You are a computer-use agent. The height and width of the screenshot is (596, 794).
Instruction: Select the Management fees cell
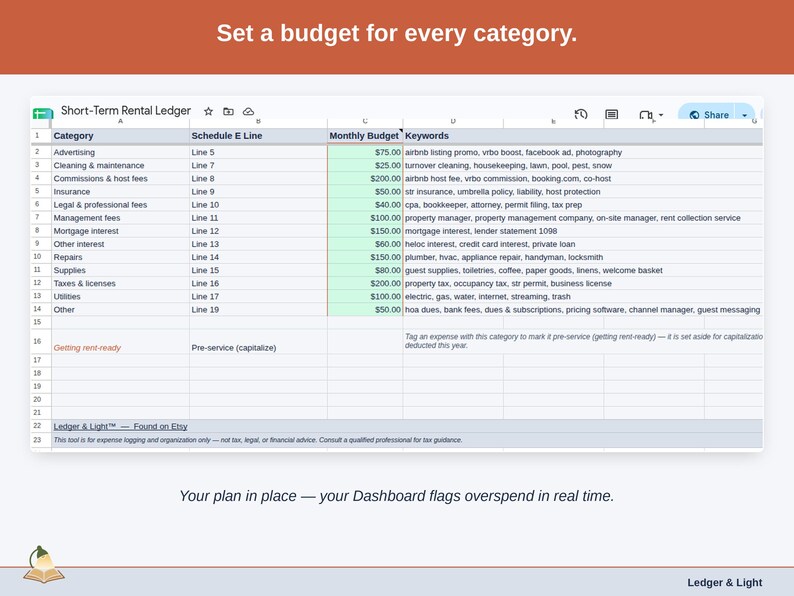[121, 218]
